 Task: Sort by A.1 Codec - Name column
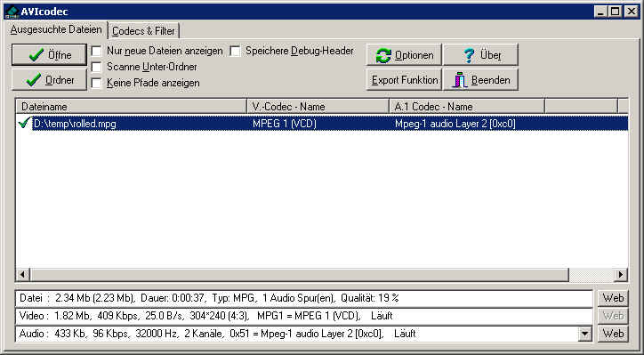pos(467,107)
